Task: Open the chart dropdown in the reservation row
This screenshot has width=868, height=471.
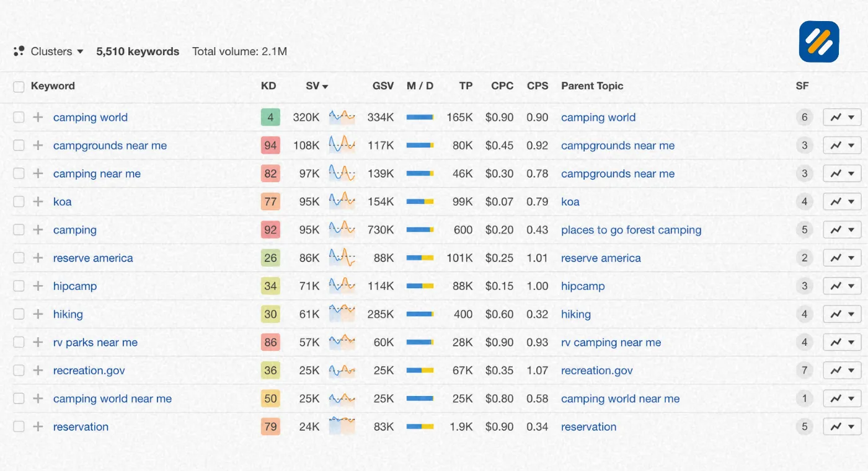Action: 842,426
